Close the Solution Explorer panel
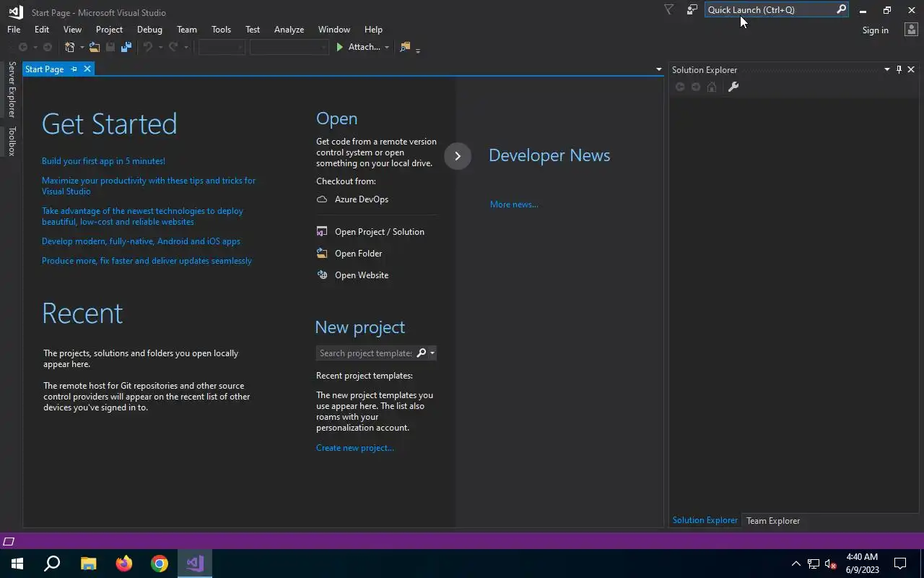The width and height of the screenshot is (924, 578). tap(911, 69)
